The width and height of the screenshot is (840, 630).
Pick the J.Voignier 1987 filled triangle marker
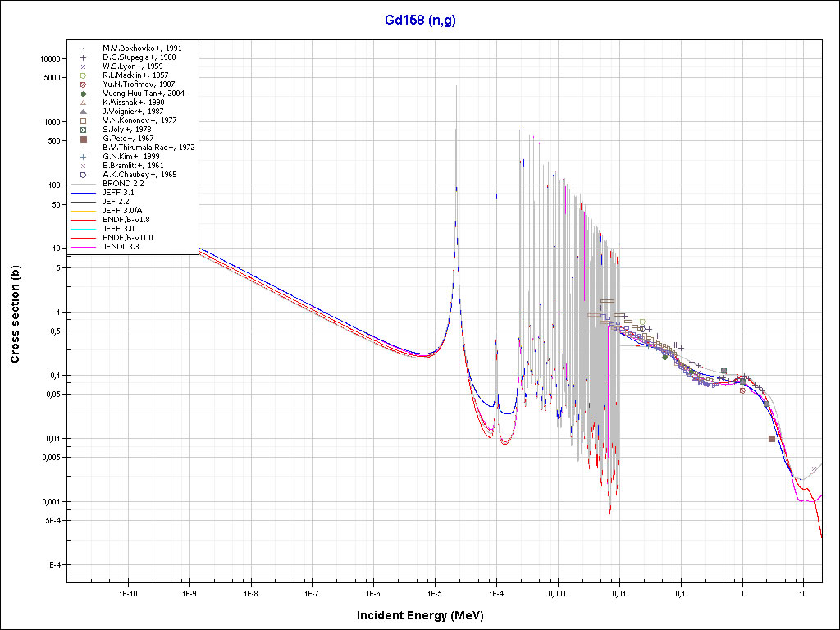[x=84, y=112]
